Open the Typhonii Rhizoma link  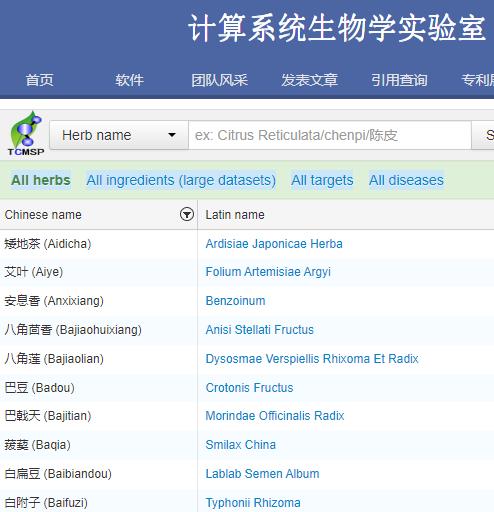253,503
